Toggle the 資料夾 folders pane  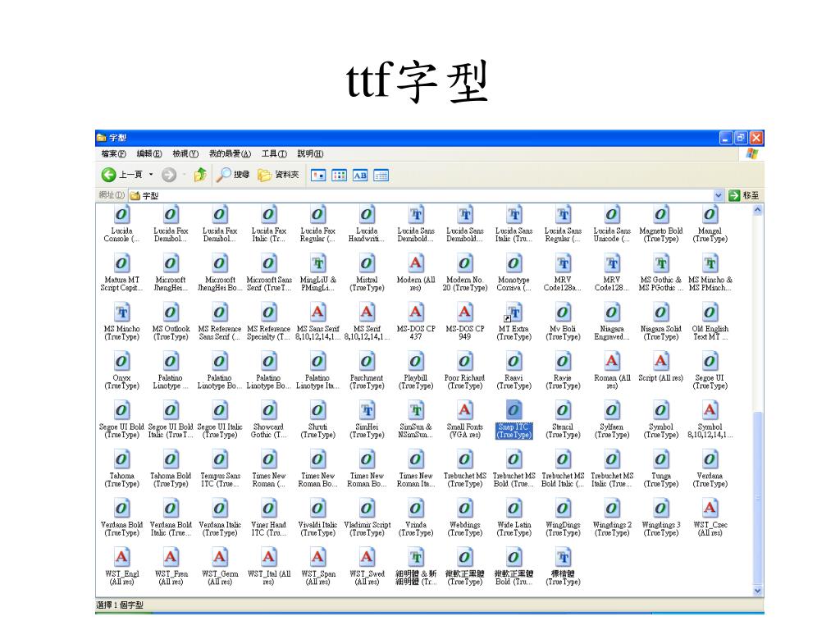click(278, 175)
